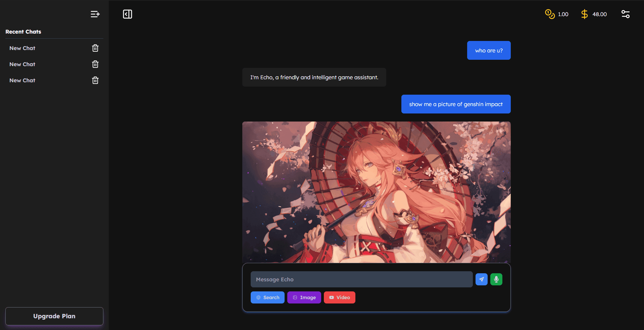Click the dollar balance icon

pos(584,14)
